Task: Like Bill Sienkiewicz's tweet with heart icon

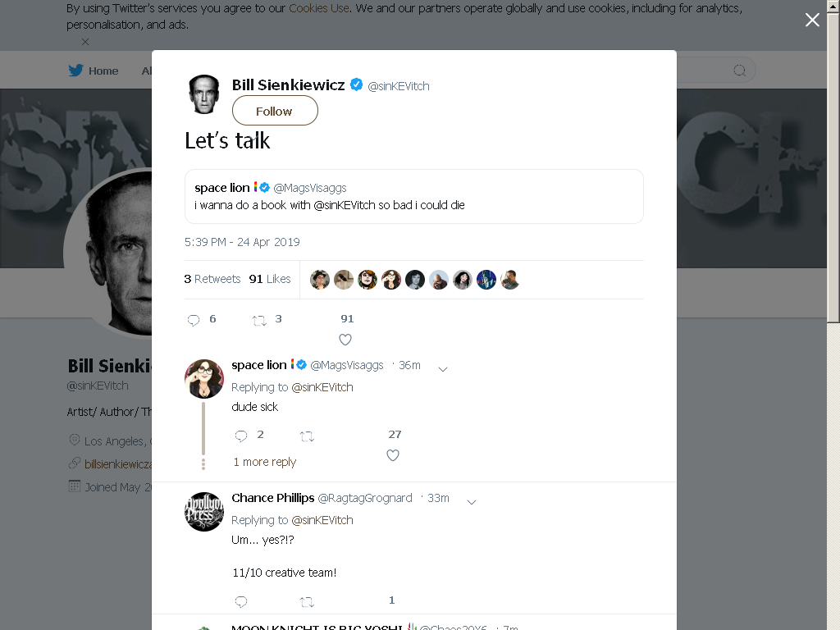Action: click(x=345, y=339)
